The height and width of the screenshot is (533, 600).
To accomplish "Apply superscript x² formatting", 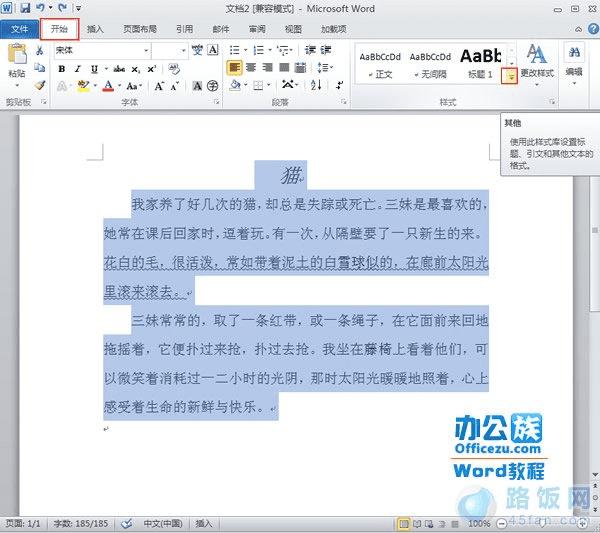I will [x=152, y=69].
